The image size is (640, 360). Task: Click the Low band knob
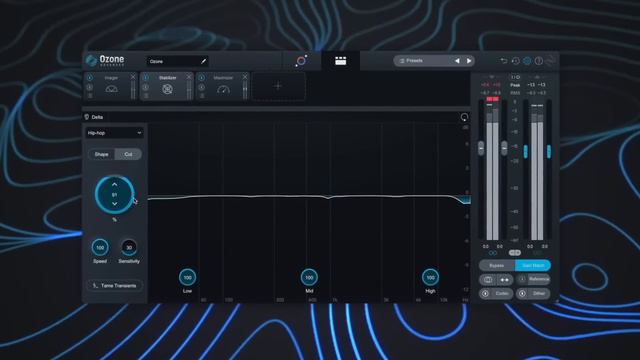point(187,278)
